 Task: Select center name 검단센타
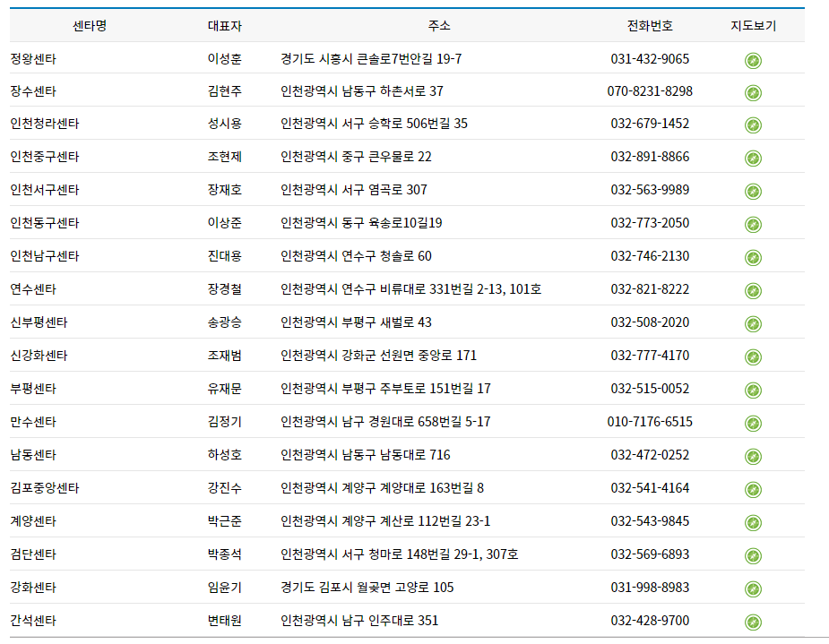pyautogui.click(x=33, y=554)
